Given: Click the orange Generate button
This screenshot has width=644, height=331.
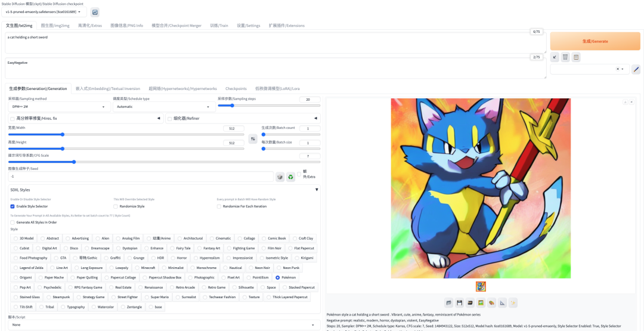Looking at the screenshot, I should pyautogui.click(x=595, y=41).
